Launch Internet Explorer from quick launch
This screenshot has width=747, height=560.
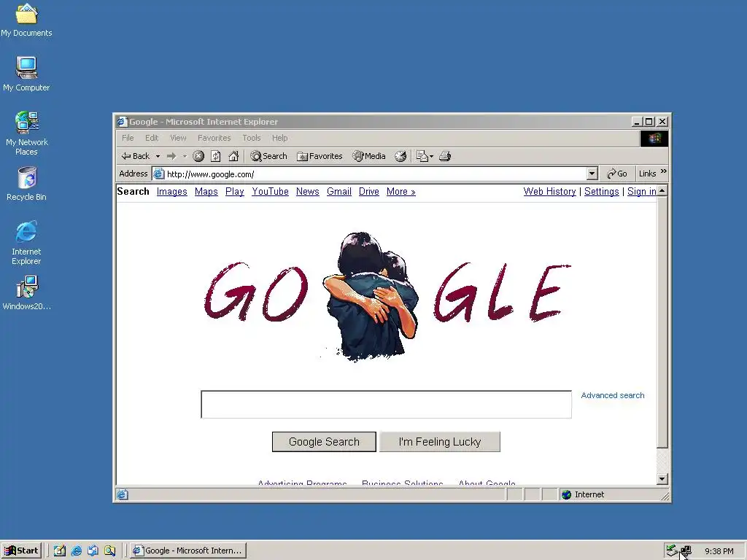(x=76, y=551)
